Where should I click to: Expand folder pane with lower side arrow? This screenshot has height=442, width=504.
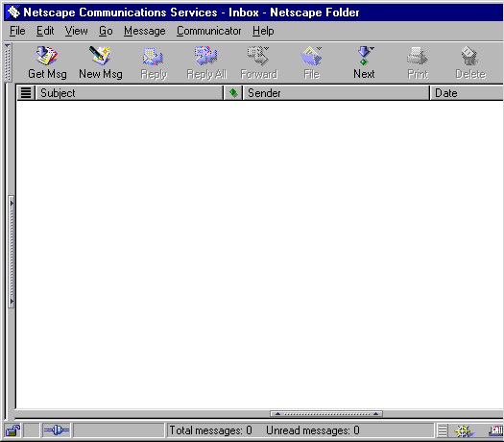point(12,302)
